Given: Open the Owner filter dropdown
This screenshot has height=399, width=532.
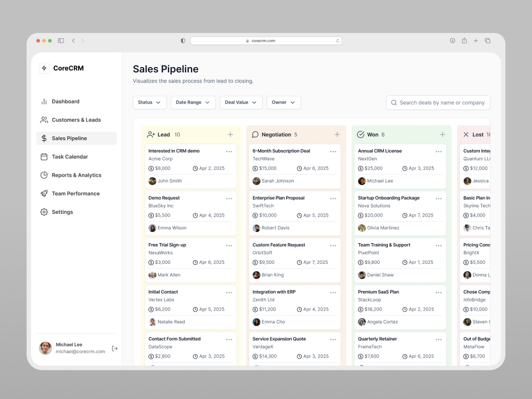Looking at the screenshot, I should [x=284, y=102].
